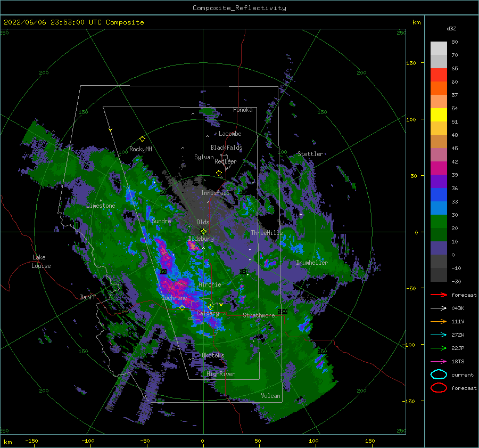
Task: Click the Sundre label
Action: [161, 221]
